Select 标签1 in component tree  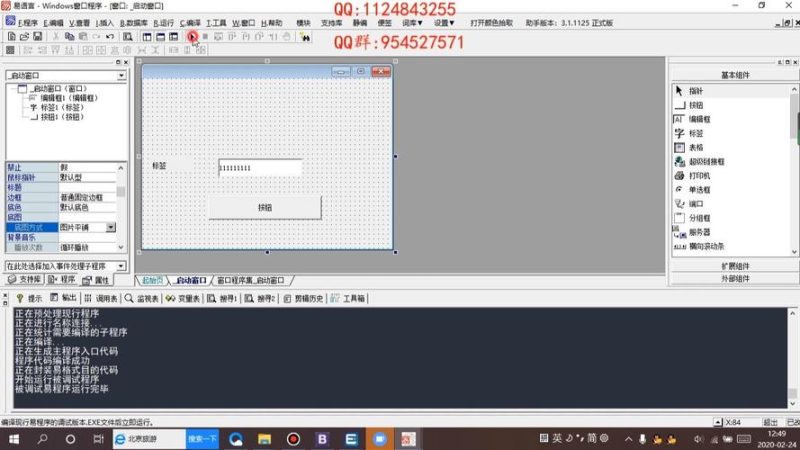(x=62, y=108)
